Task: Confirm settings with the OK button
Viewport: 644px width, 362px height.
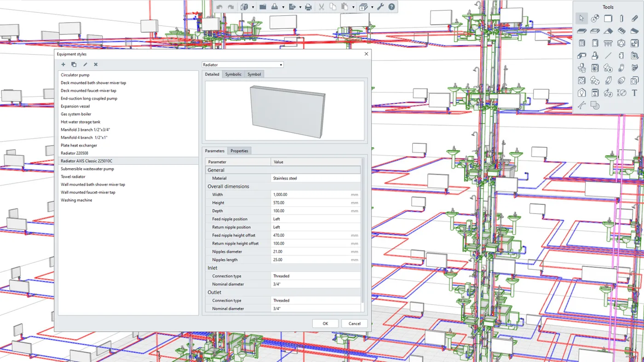Action: coord(325,323)
